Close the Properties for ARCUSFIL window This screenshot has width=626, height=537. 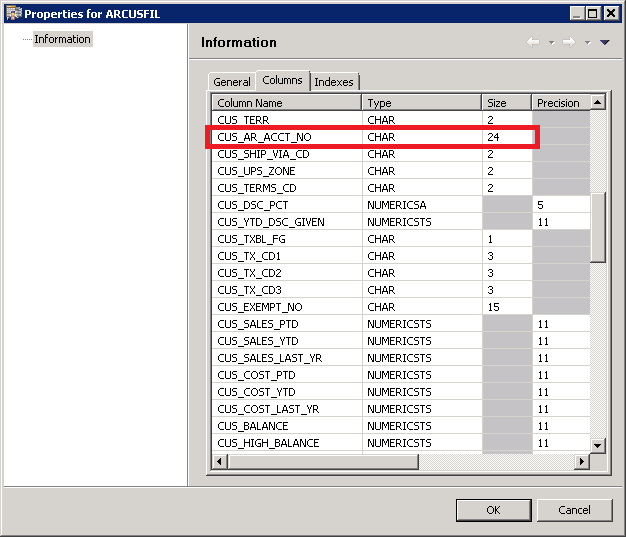point(611,14)
